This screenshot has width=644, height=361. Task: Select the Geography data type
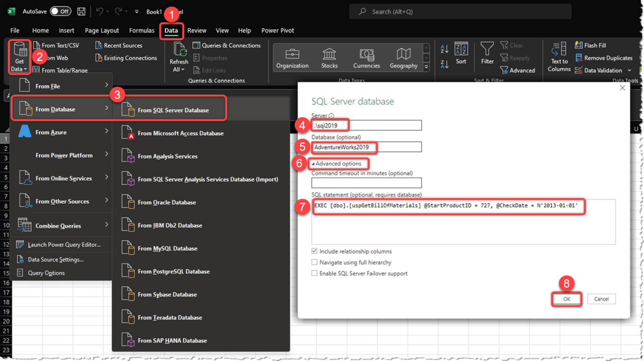pyautogui.click(x=403, y=58)
